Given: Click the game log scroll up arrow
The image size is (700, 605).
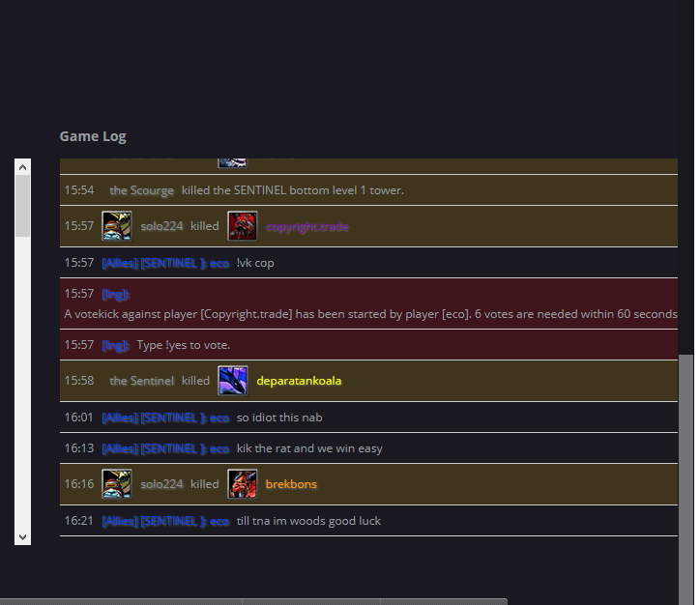Looking at the screenshot, I should click(x=23, y=167).
